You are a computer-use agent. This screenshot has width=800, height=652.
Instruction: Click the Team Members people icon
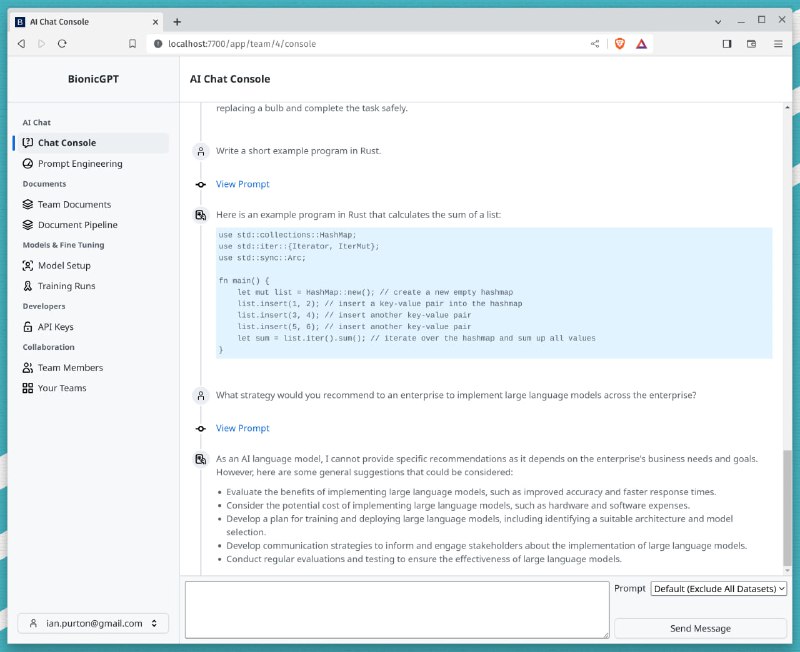coord(28,368)
